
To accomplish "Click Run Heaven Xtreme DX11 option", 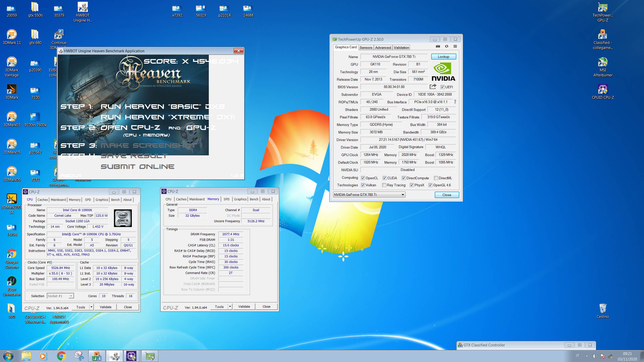I will (x=168, y=117).
